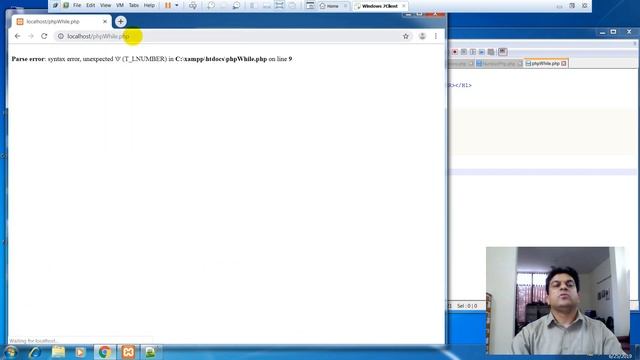Open Windows Explorer folder in taskbar
640x360 pixels.
58,352
